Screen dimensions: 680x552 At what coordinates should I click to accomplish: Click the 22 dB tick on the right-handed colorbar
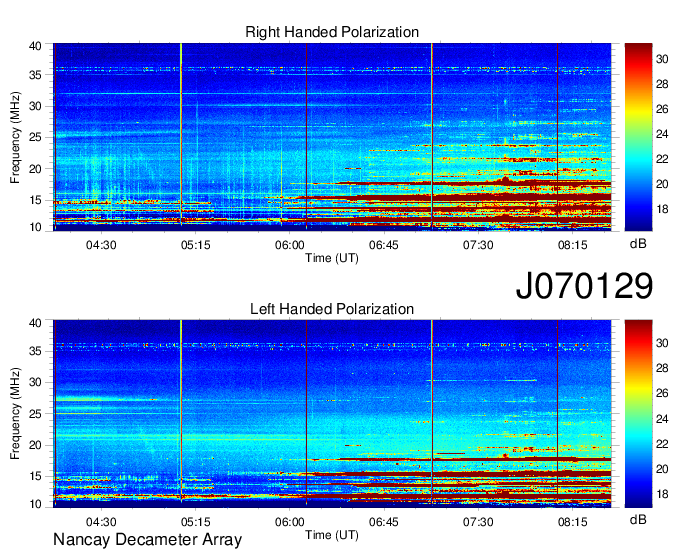click(662, 159)
